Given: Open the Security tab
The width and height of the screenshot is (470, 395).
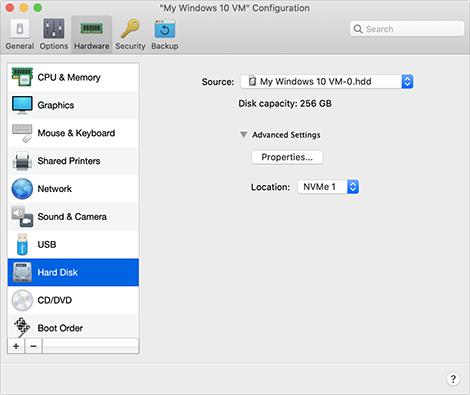Looking at the screenshot, I should pos(130,34).
